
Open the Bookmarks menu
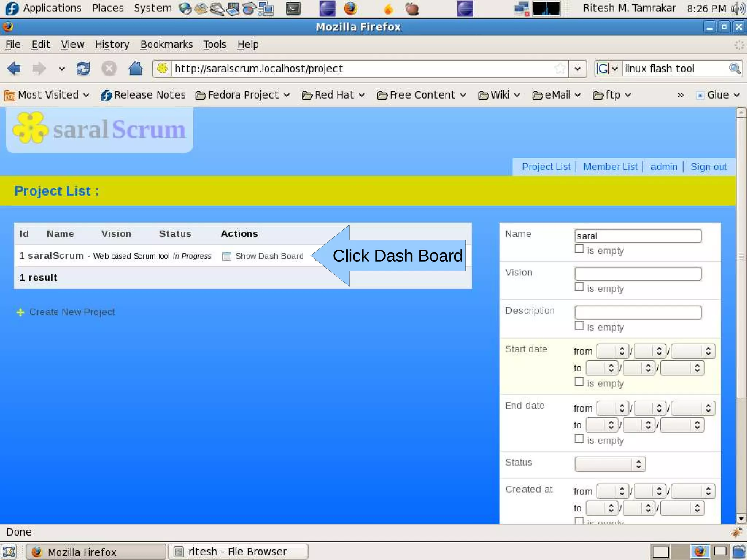pos(166,45)
